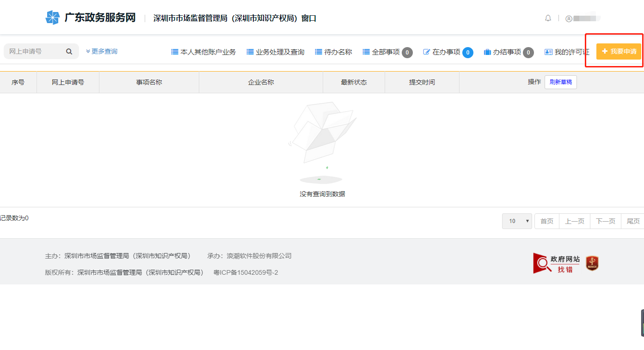Open the page size dropdown showing 10
Viewport: 644px width, 350px height.
pos(516,221)
